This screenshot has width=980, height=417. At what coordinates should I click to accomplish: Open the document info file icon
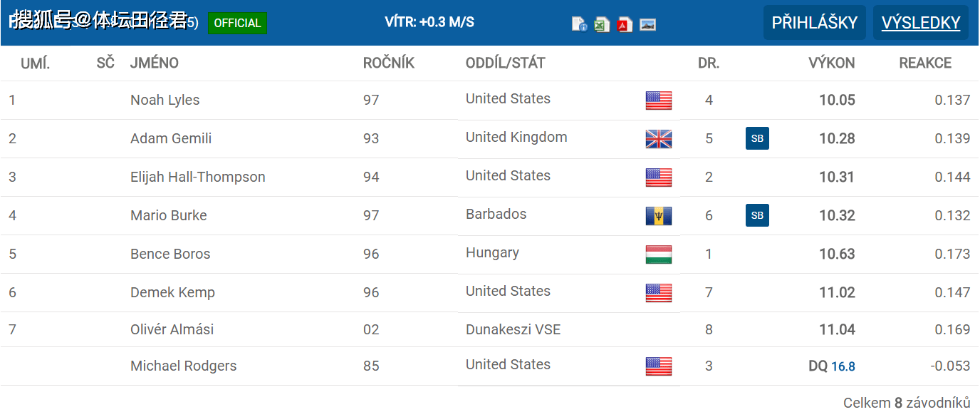pyautogui.click(x=579, y=24)
